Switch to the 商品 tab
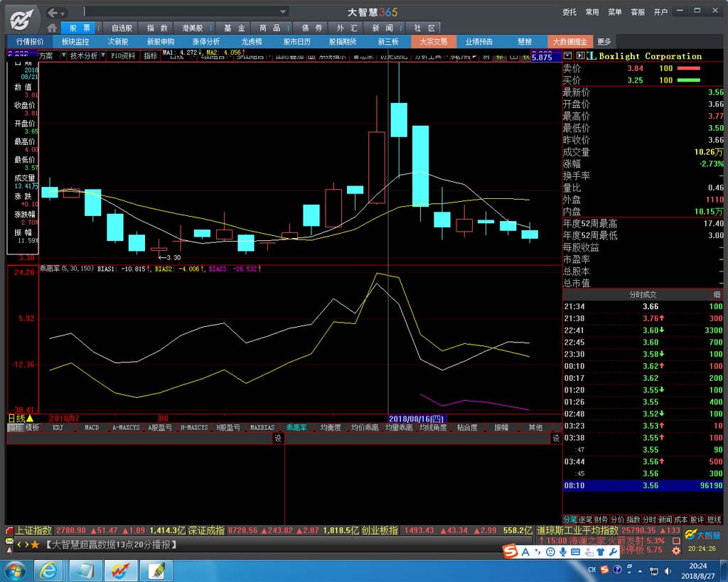Screen dimensions: 728x582 [x=269, y=28]
